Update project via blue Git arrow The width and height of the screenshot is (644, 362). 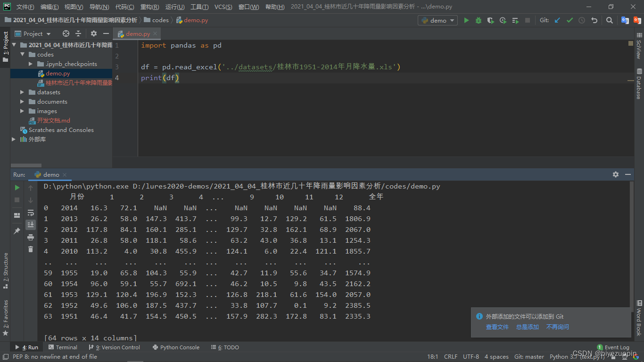pos(557,20)
